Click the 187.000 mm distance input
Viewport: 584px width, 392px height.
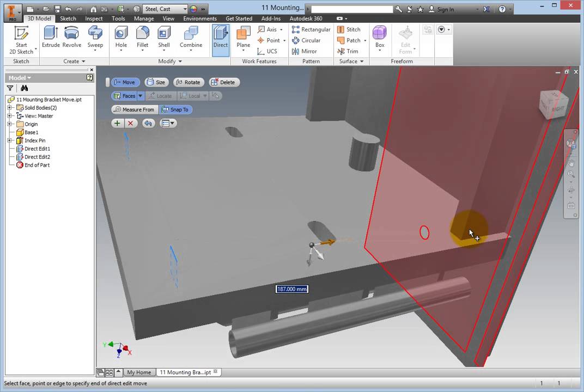coord(291,289)
